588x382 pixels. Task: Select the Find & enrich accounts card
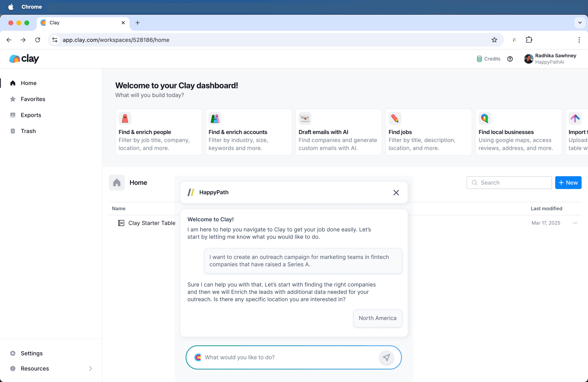(248, 132)
